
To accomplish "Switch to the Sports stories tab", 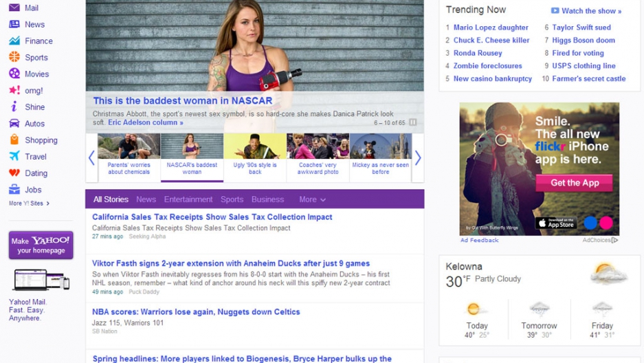I will 232,199.
